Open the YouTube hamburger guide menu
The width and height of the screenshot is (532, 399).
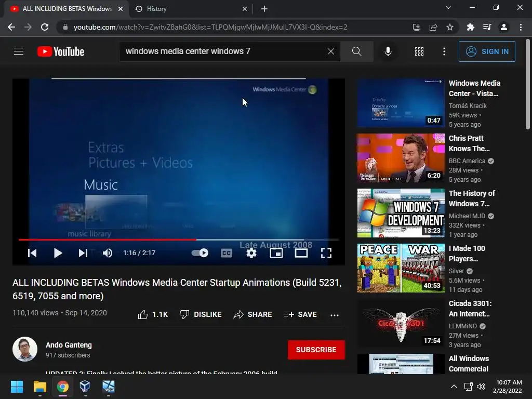[x=19, y=51]
